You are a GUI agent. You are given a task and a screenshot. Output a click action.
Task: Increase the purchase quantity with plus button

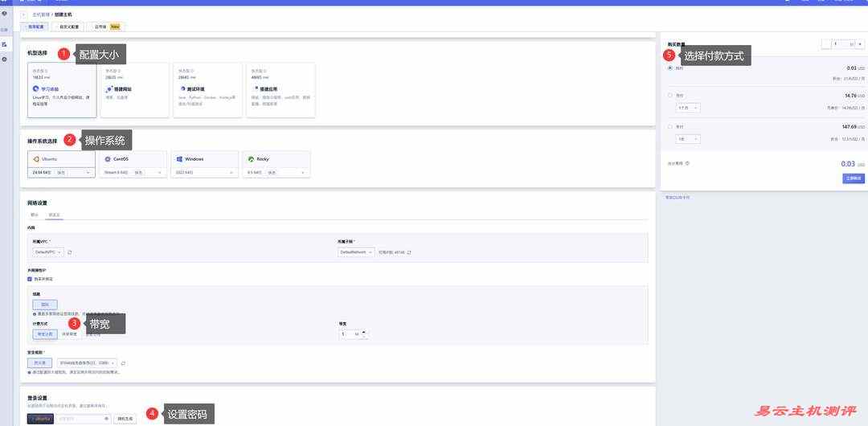point(859,44)
